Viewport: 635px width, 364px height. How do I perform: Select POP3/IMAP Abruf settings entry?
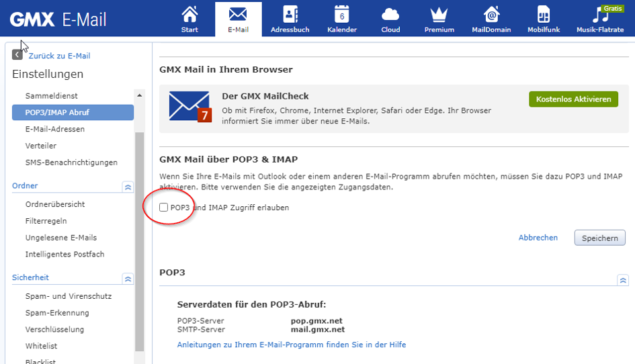(x=73, y=113)
